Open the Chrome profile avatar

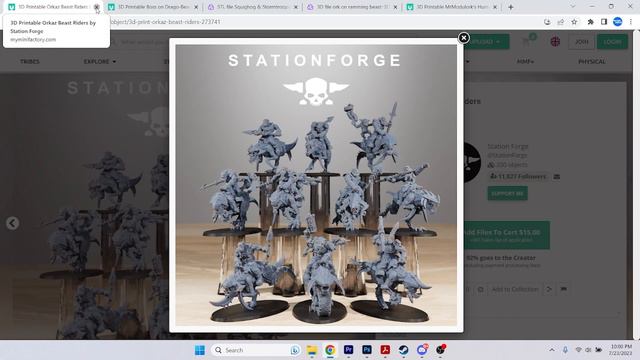click(x=618, y=22)
